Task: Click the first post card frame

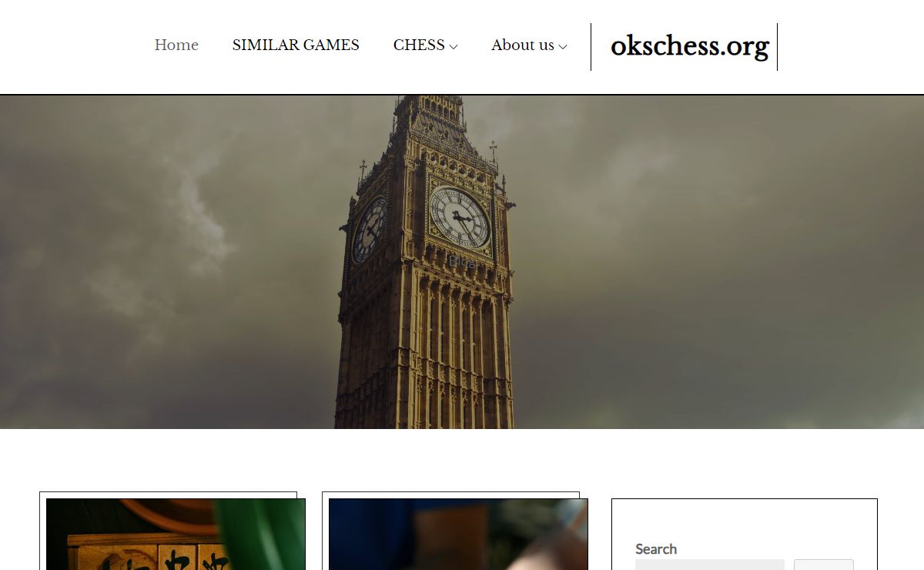Action: pyautogui.click(x=168, y=531)
